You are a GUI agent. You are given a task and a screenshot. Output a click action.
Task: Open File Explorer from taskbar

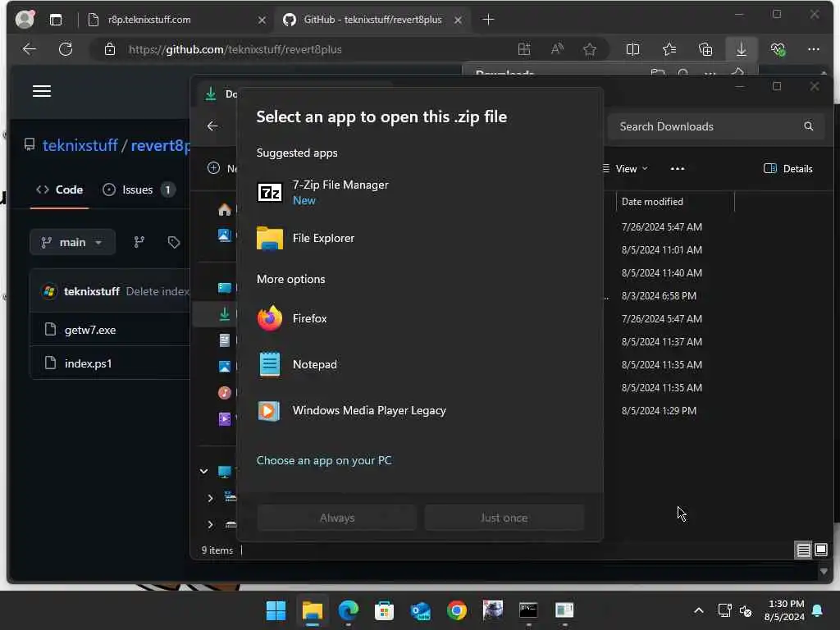[313, 610]
